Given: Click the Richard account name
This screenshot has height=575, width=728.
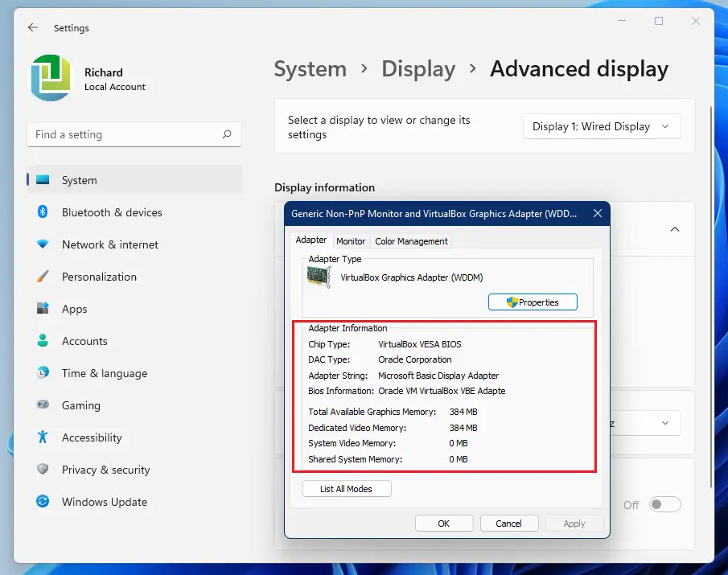Looking at the screenshot, I should pyautogui.click(x=104, y=72).
